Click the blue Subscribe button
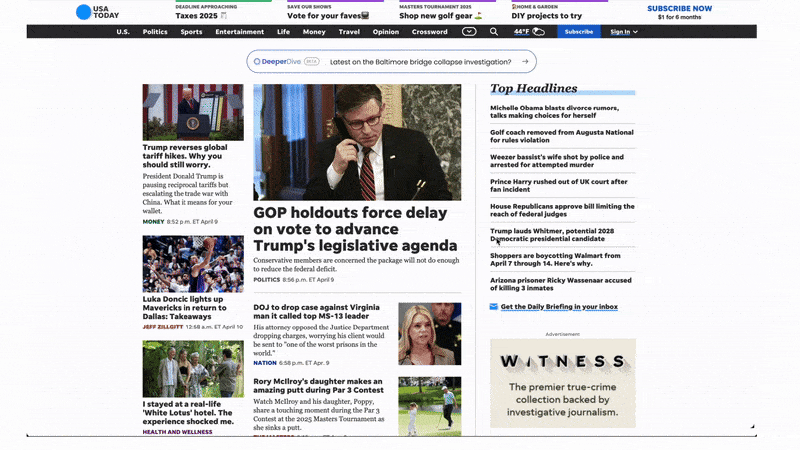Screen dimensions: 800x450 [x=579, y=32]
